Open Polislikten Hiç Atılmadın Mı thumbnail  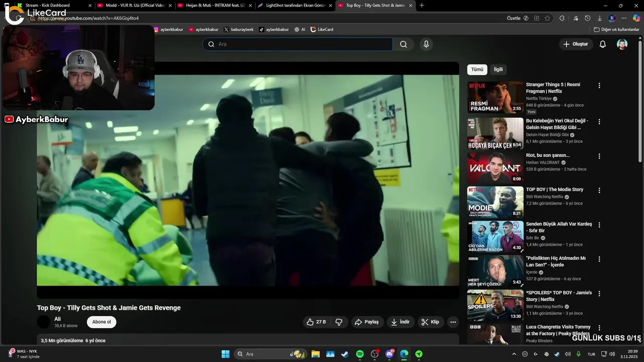pyautogui.click(x=495, y=271)
